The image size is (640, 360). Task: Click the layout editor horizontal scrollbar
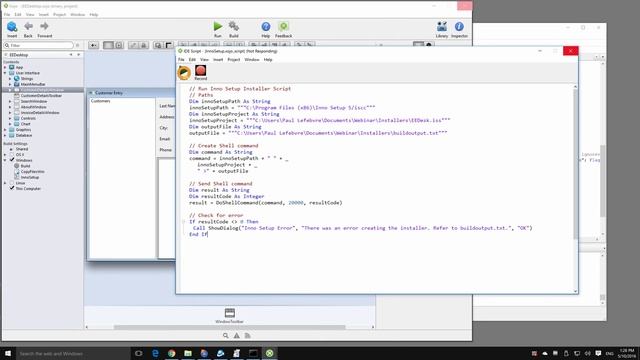pos(229,327)
